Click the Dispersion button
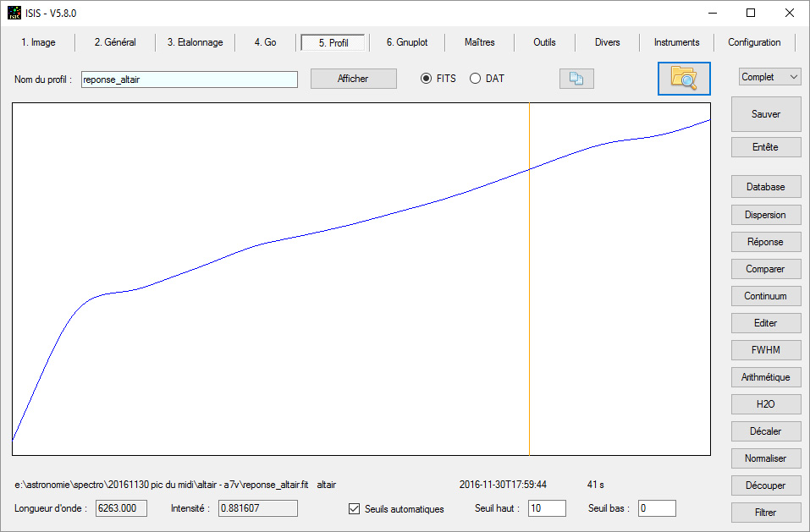The width and height of the screenshot is (810, 532). point(766,215)
